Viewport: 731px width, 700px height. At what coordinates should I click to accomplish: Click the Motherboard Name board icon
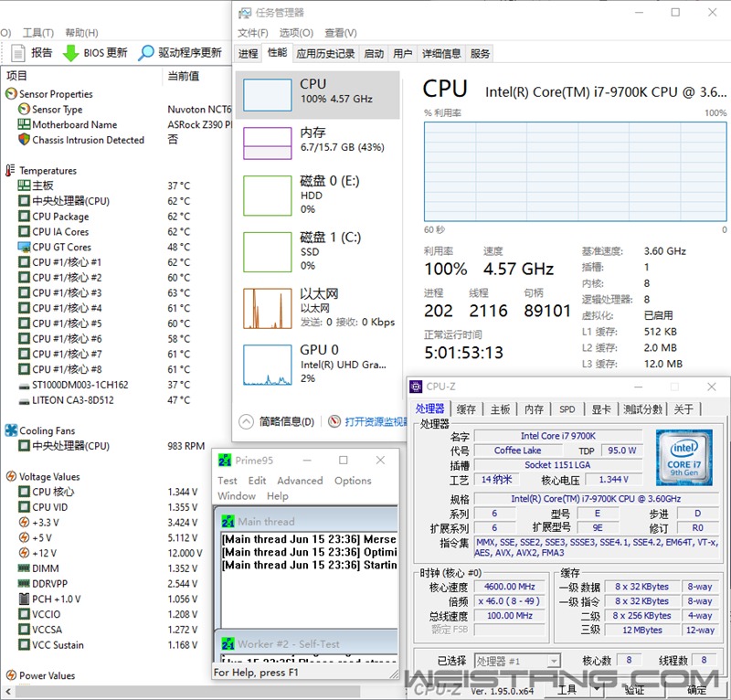[24, 124]
